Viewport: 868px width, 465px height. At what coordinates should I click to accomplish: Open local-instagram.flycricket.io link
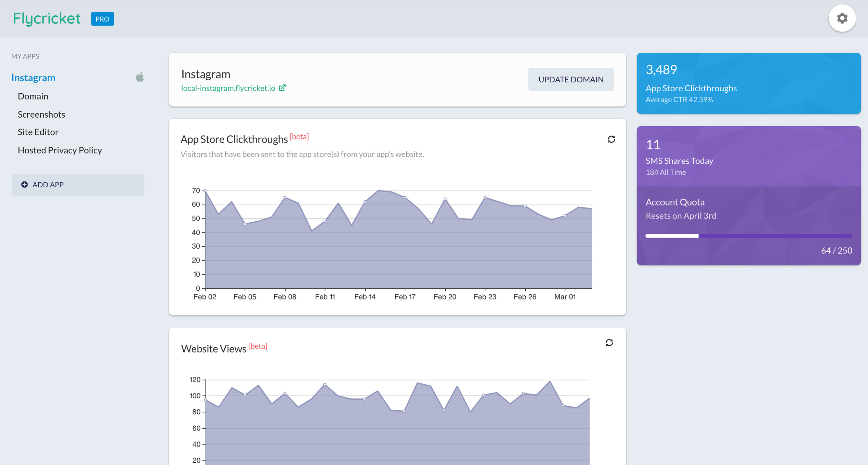(228, 88)
